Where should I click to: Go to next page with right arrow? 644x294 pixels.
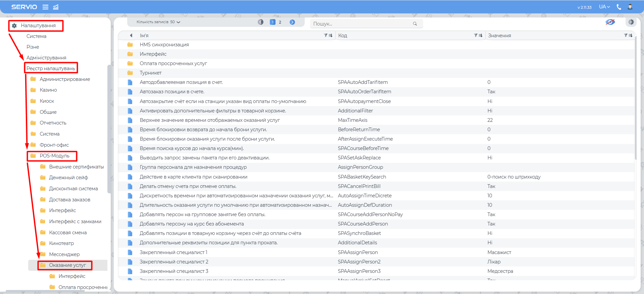[292, 22]
